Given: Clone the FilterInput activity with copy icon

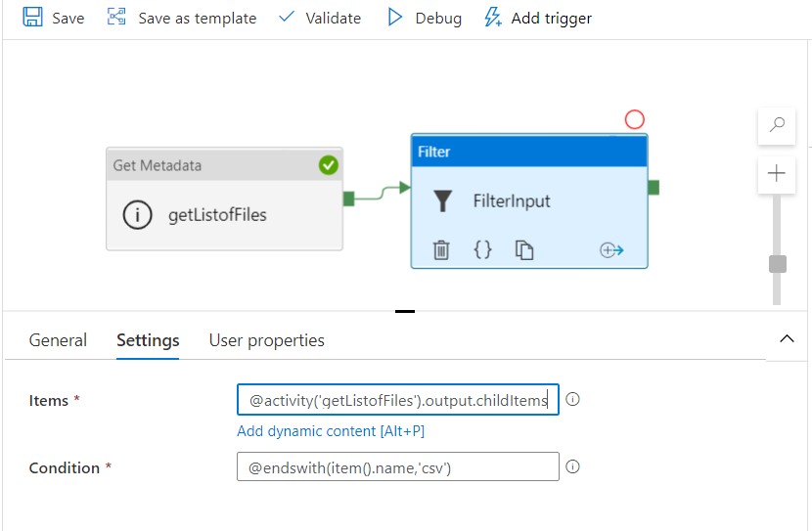Looking at the screenshot, I should click(524, 250).
